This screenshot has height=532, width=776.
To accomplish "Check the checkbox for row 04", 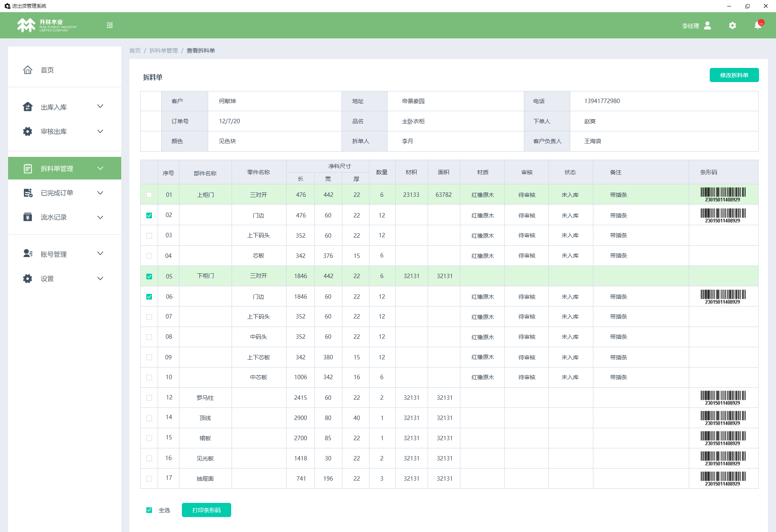I will (x=149, y=256).
